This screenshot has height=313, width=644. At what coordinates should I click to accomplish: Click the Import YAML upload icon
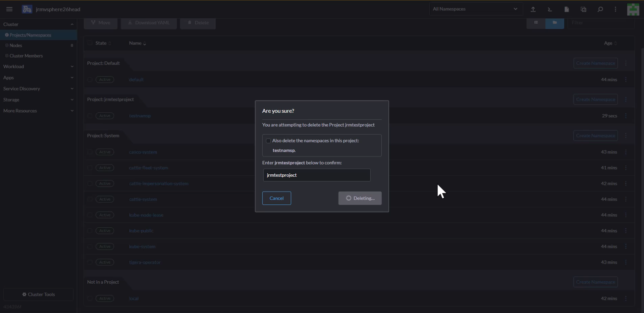[x=533, y=9]
